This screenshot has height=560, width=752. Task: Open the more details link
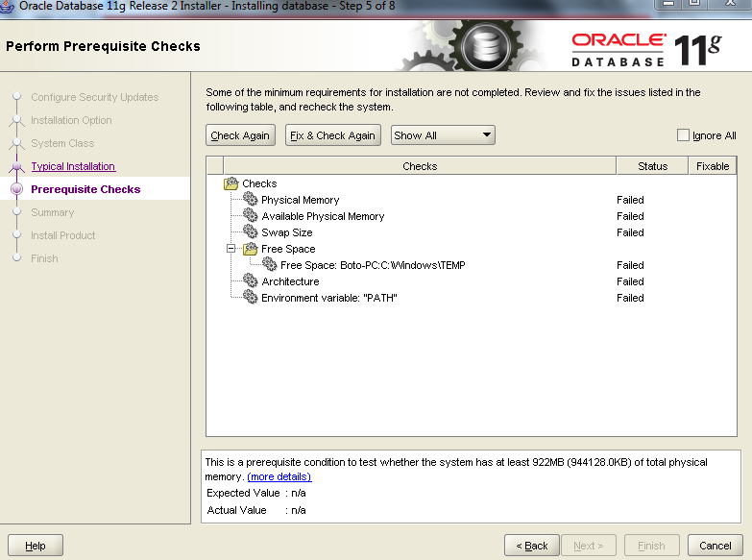pyautogui.click(x=279, y=476)
